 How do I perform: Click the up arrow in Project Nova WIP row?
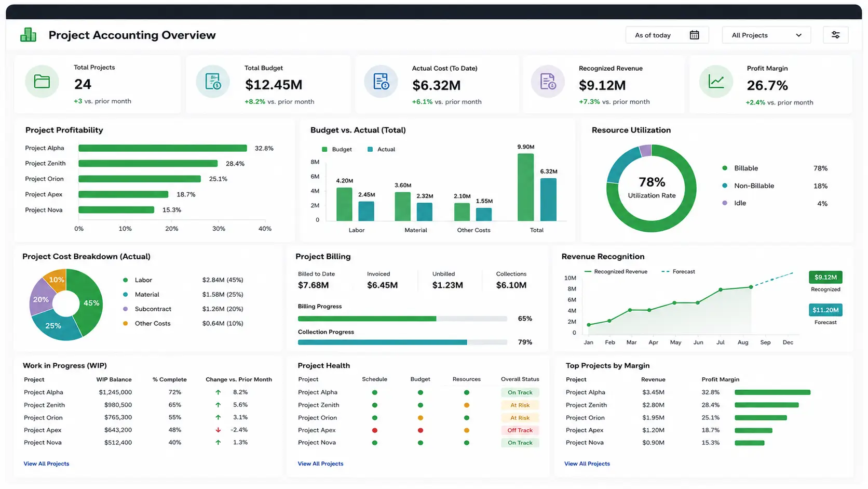point(218,443)
